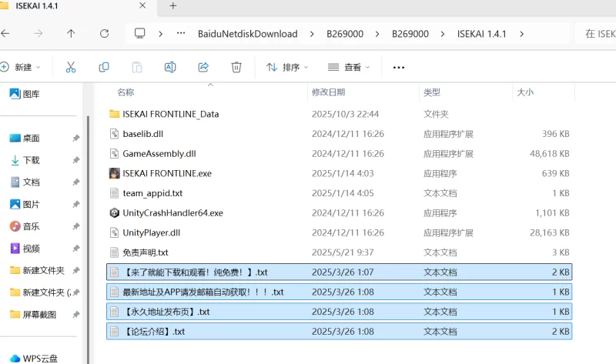This screenshot has width=616, height=364.
Task: Sort by 名称 column header
Action: (126, 92)
